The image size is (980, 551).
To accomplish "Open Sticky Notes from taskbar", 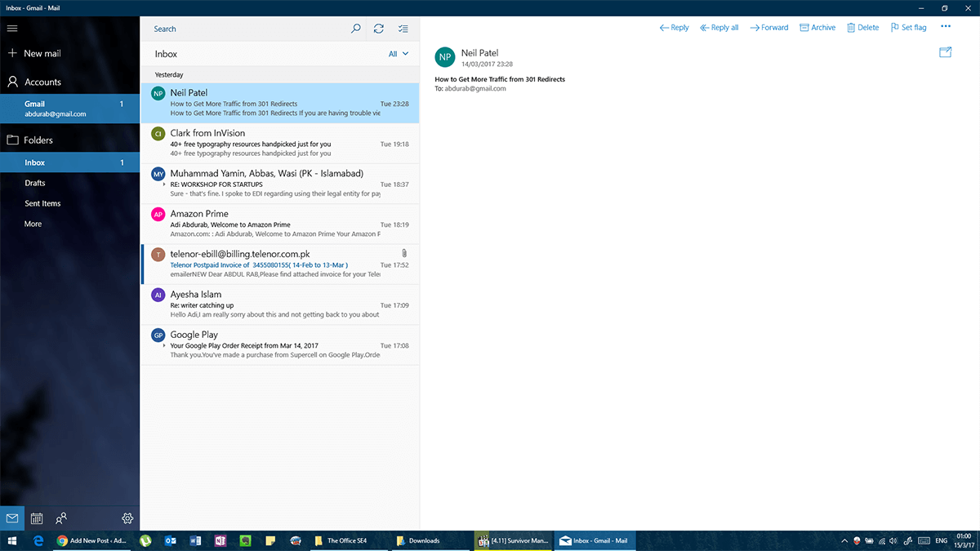I will pyautogui.click(x=269, y=540).
